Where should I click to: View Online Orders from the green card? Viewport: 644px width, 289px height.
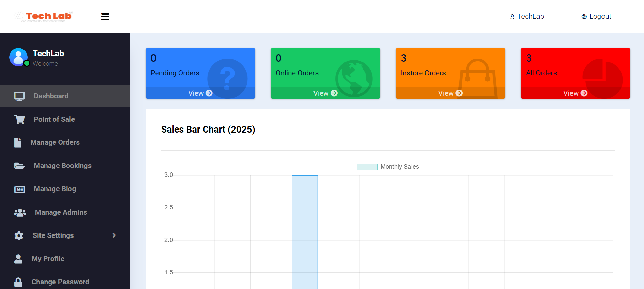click(x=325, y=93)
